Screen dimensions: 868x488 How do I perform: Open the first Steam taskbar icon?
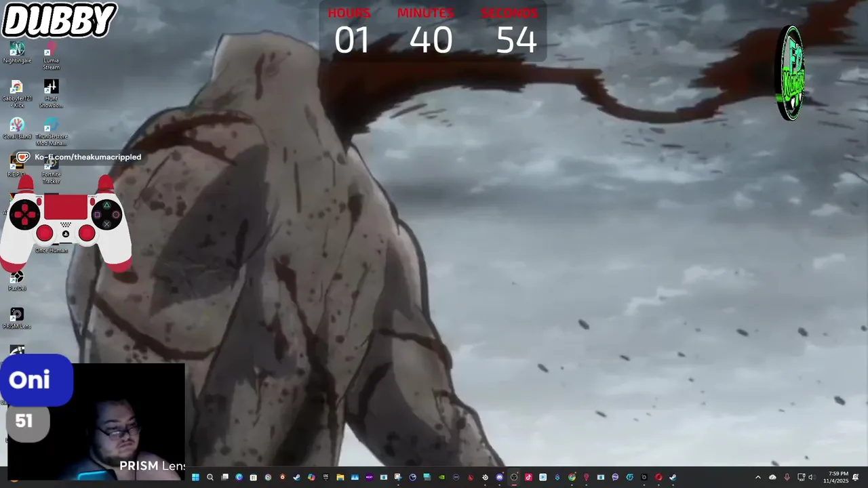pyautogui.click(x=296, y=477)
